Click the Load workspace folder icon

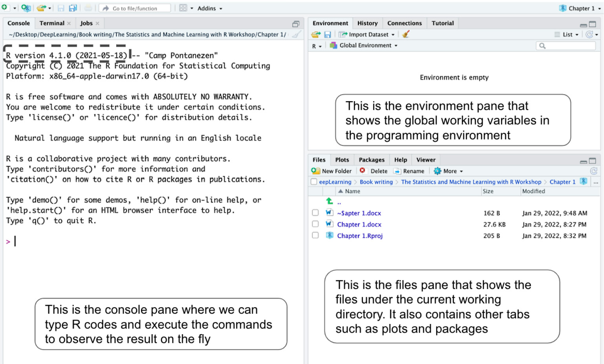316,35
